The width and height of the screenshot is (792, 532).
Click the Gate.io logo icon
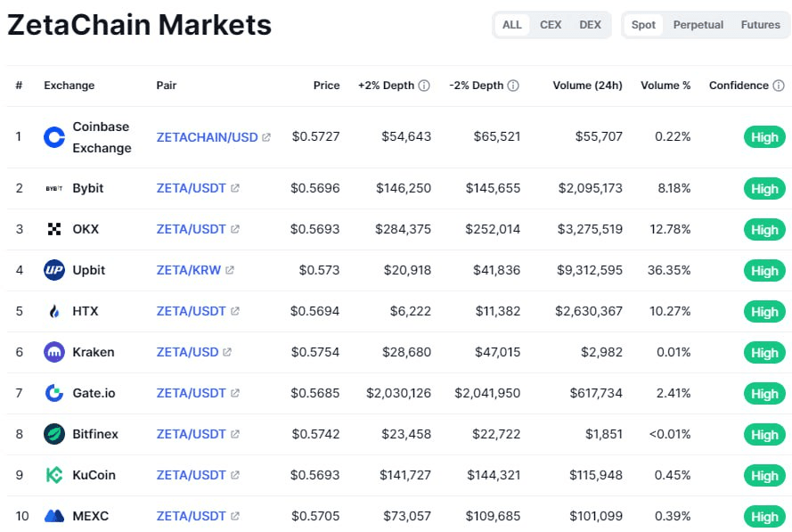(54, 393)
